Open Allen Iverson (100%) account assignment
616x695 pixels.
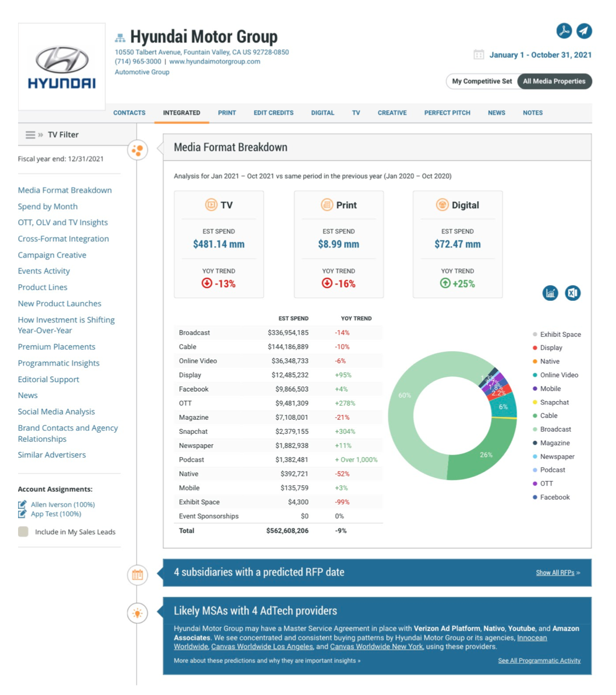point(63,504)
